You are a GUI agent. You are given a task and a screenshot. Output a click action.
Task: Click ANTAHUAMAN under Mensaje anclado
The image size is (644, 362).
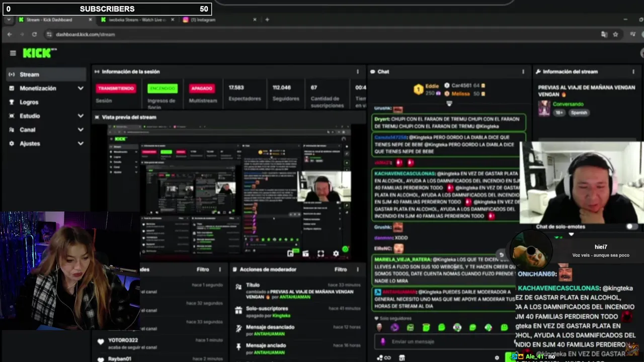pyautogui.click(x=269, y=352)
